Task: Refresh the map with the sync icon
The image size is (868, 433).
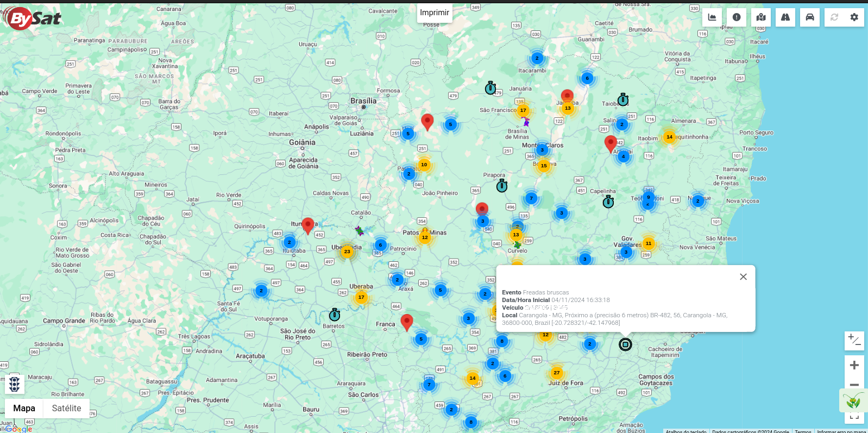Action: coord(834,17)
